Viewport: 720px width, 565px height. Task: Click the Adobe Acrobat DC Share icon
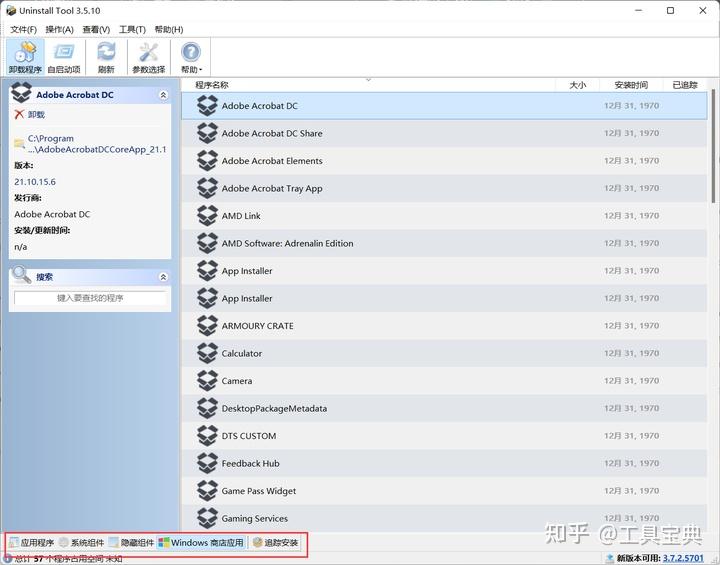(x=207, y=133)
